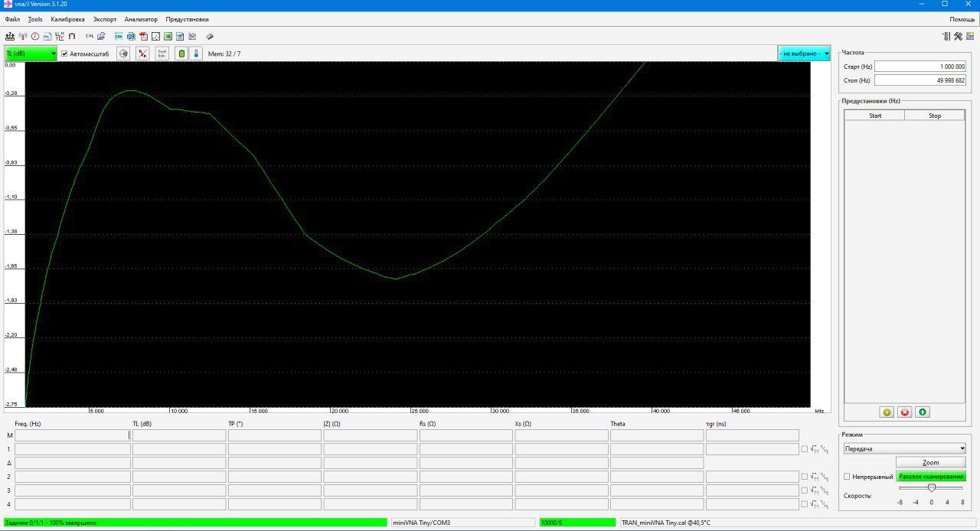980x531 pixels.
Task: Open the Помощь menu
Action: tap(962, 19)
